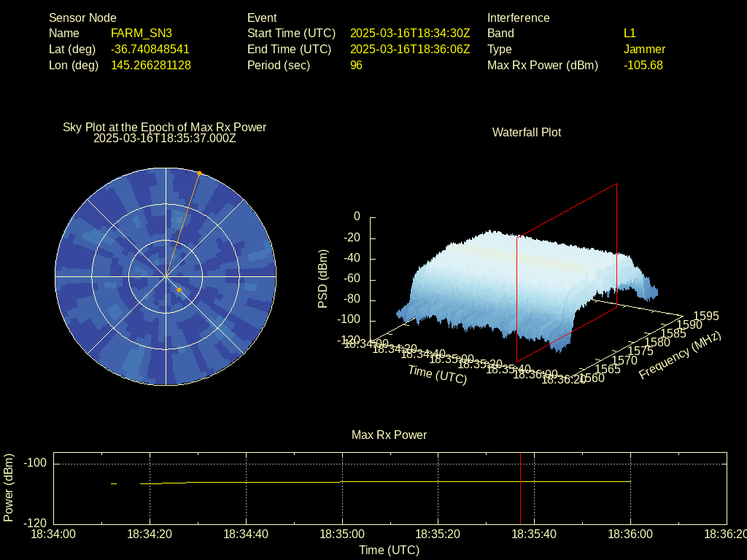Viewport: 747px width, 560px height.
Task: Click the sensor name value FARM_SN3
Action: [x=141, y=34]
